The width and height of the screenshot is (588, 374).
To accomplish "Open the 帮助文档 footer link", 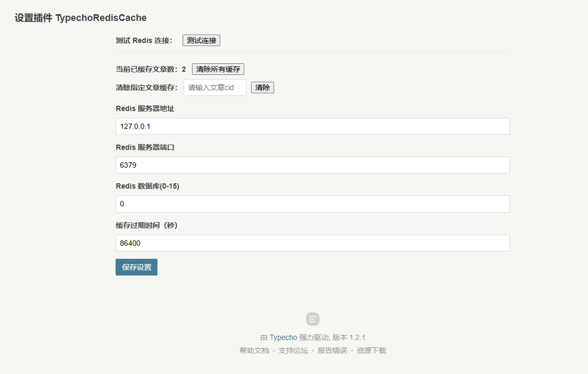I will coord(254,350).
